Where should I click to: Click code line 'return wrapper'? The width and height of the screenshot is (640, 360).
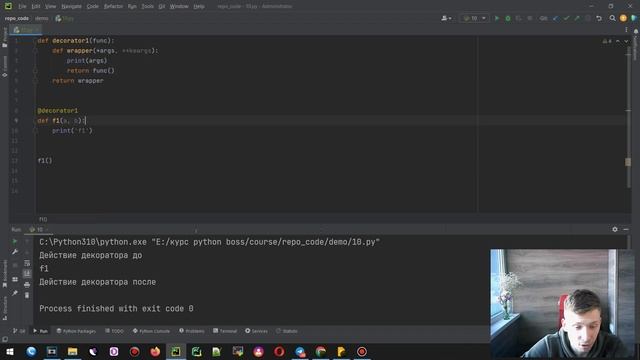tap(78, 81)
